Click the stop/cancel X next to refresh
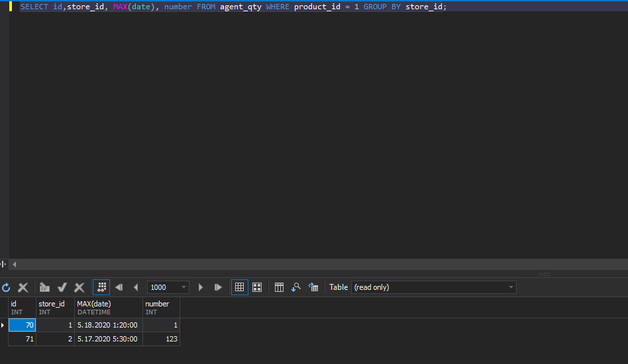 (23, 287)
